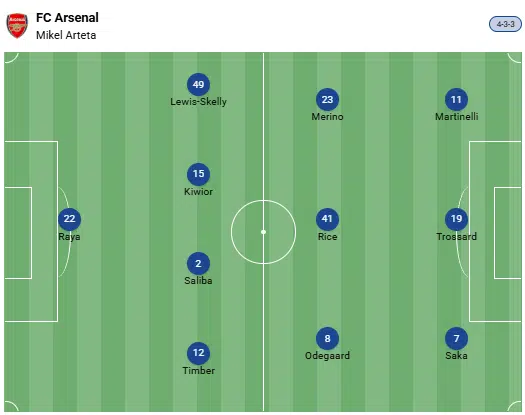Click the Trossard name label
525x415 pixels.
456,236
